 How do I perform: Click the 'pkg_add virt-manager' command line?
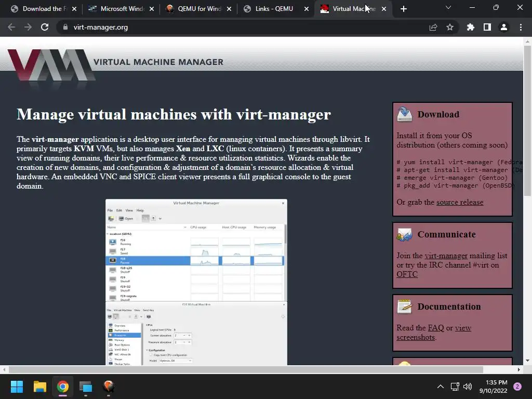coord(456,185)
